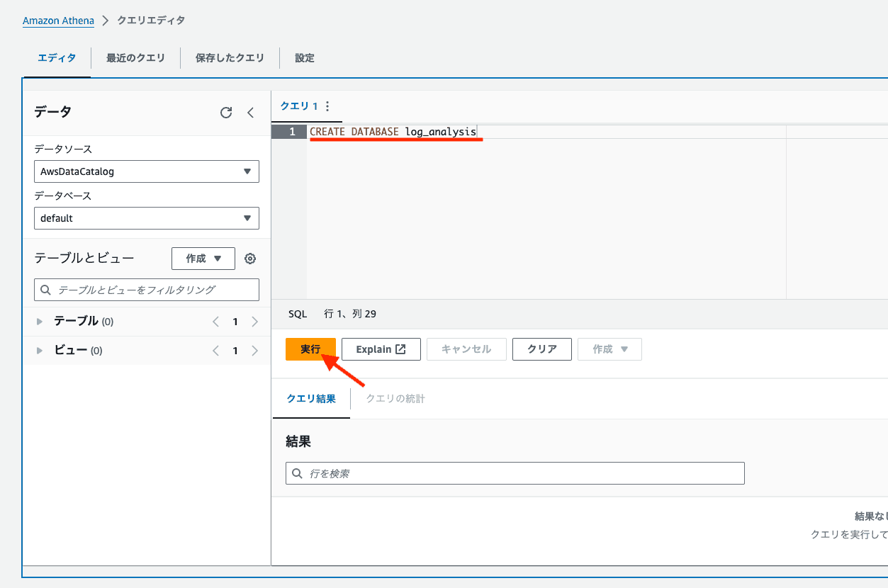Refresh the data panel with the reload icon
The height and width of the screenshot is (588, 888).
tap(226, 112)
